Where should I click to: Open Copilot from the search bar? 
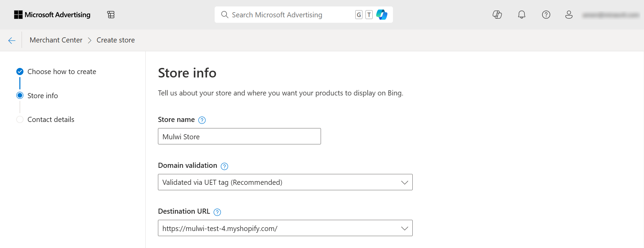[382, 15]
